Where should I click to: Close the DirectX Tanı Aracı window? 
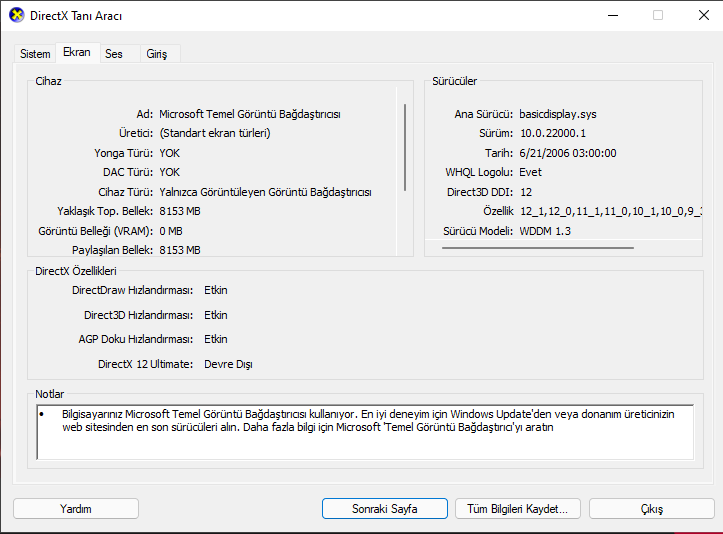click(x=704, y=15)
